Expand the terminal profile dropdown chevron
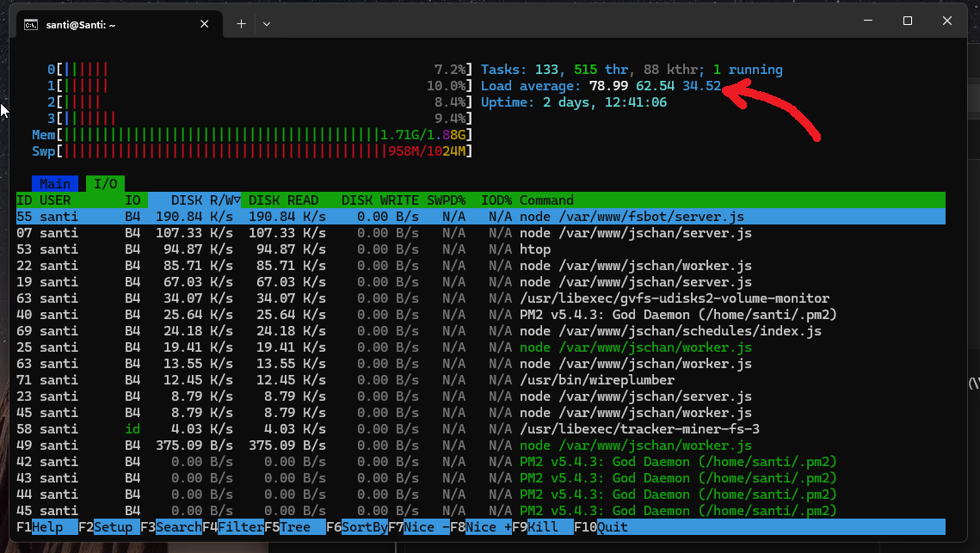Image resolution: width=980 pixels, height=553 pixels. [x=267, y=24]
